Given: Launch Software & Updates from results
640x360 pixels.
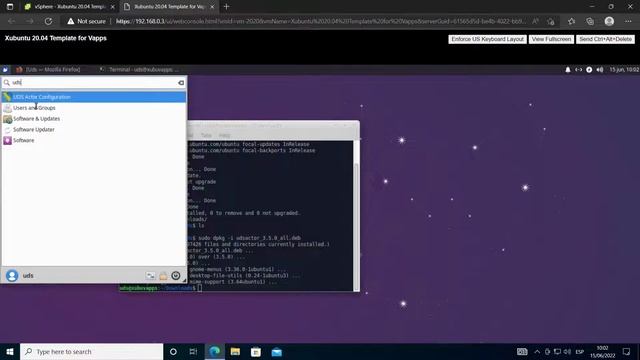Looking at the screenshot, I should click(94, 119).
